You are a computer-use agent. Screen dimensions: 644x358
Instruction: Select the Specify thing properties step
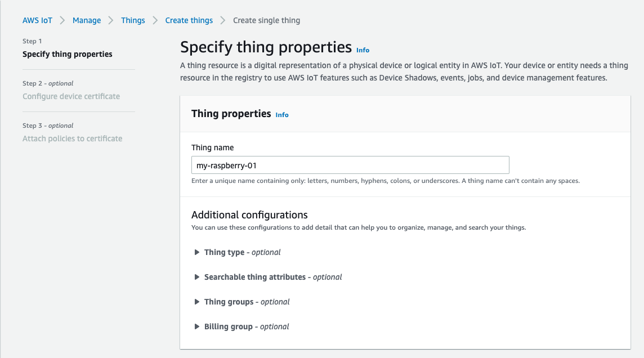(x=68, y=54)
